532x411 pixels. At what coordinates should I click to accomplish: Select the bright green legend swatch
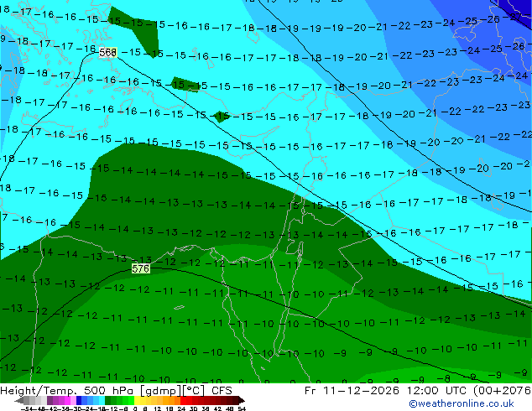tap(131, 400)
